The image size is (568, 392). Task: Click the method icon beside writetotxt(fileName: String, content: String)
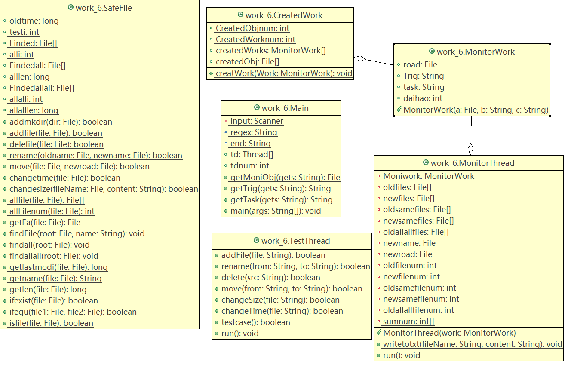click(x=378, y=344)
